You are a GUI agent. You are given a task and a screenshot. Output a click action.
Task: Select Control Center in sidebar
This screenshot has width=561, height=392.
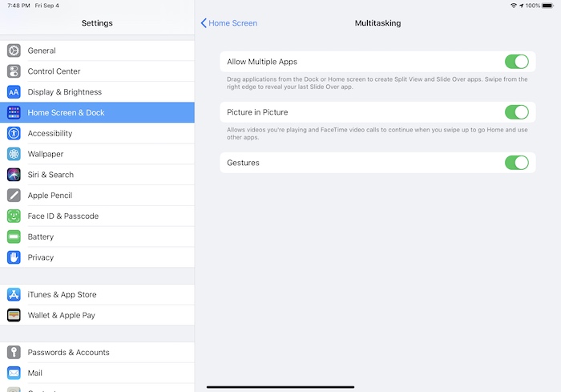pyautogui.click(x=97, y=71)
